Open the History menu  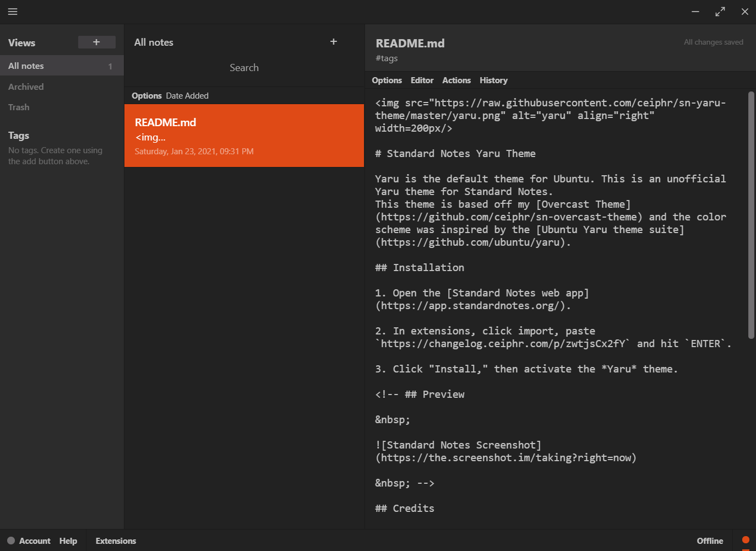pyautogui.click(x=493, y=80)
